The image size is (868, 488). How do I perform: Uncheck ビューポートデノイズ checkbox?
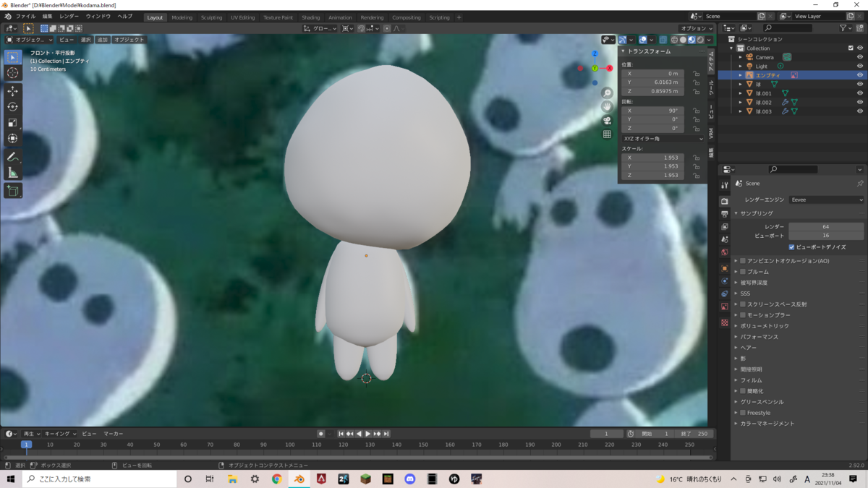click(791, 247)
